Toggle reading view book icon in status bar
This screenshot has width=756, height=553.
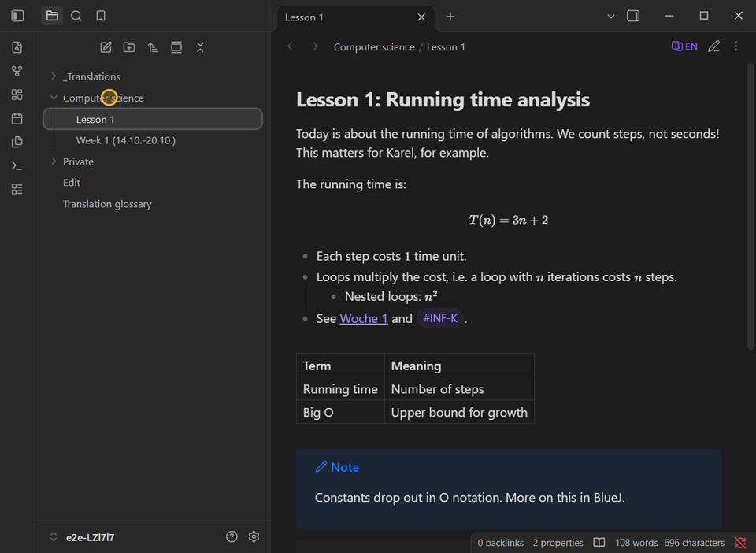[x=599, y=543]
